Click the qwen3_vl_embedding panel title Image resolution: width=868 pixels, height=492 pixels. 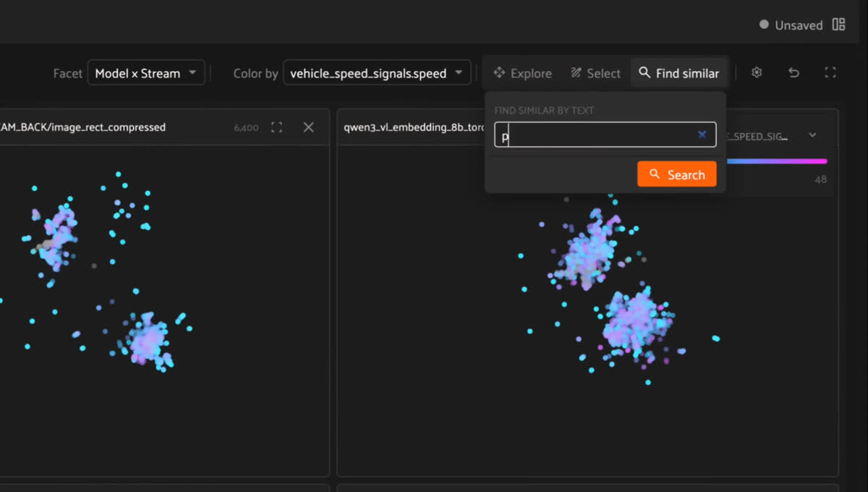(x=415, y=127)
